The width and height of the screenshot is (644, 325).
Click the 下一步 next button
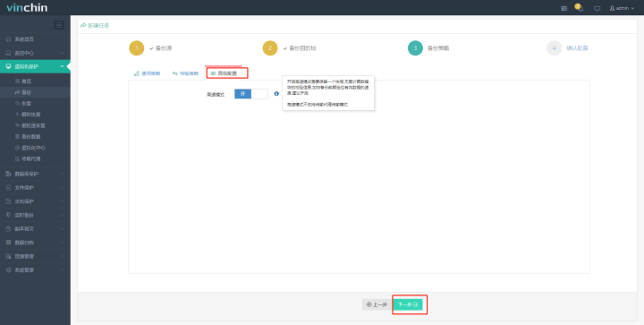pos(408,304)
